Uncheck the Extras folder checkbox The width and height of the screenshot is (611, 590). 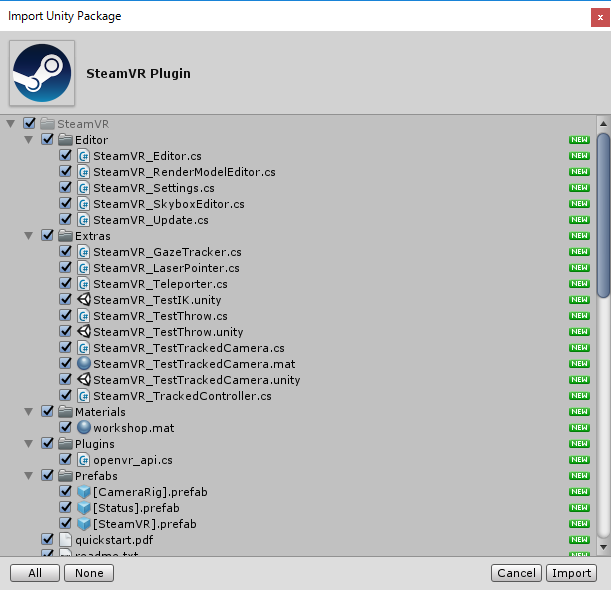point(48,235)
